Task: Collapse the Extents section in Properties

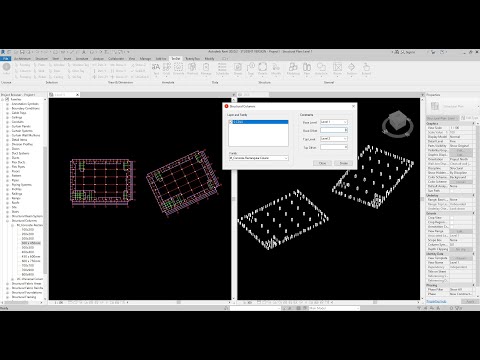Action: pyautogui.click(x=473, y=213)
